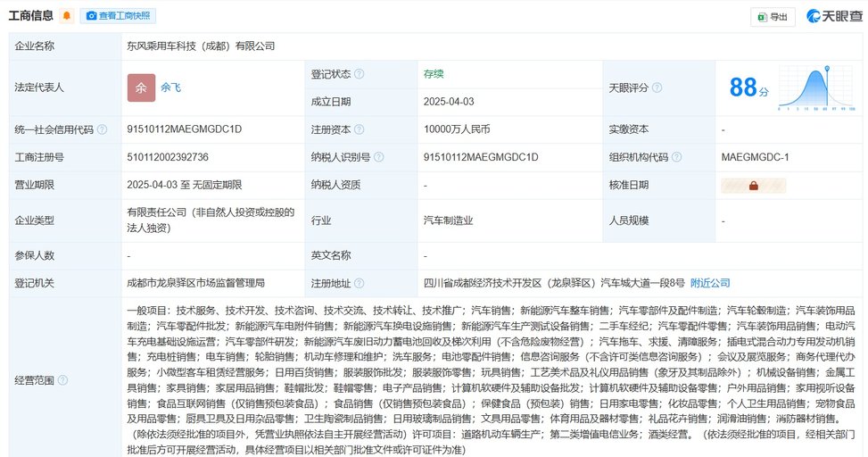The image size is (868, 457).
Task: Open 查看工商快照 snapshot button
Action: tap(118, 15)
